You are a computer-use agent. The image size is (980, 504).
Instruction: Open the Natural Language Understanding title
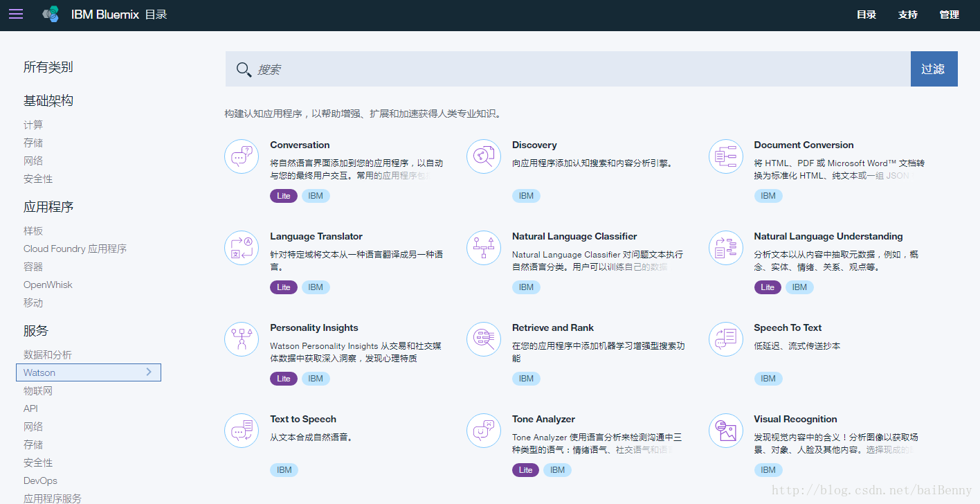828,236
